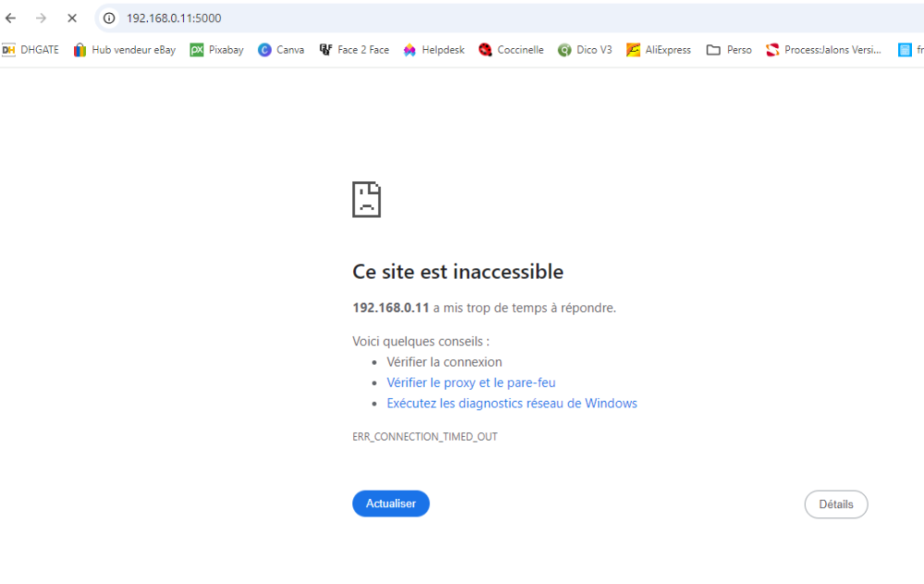Open the Face 2 Face bookmark
The width and height of the screenshot is (924, 584).
point(354,50)
